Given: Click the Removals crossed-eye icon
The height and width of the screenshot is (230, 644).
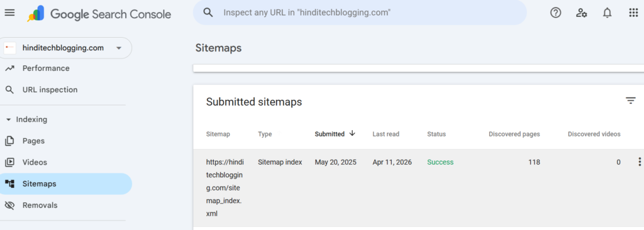Looking at the screenshot, I should point(9,205).
